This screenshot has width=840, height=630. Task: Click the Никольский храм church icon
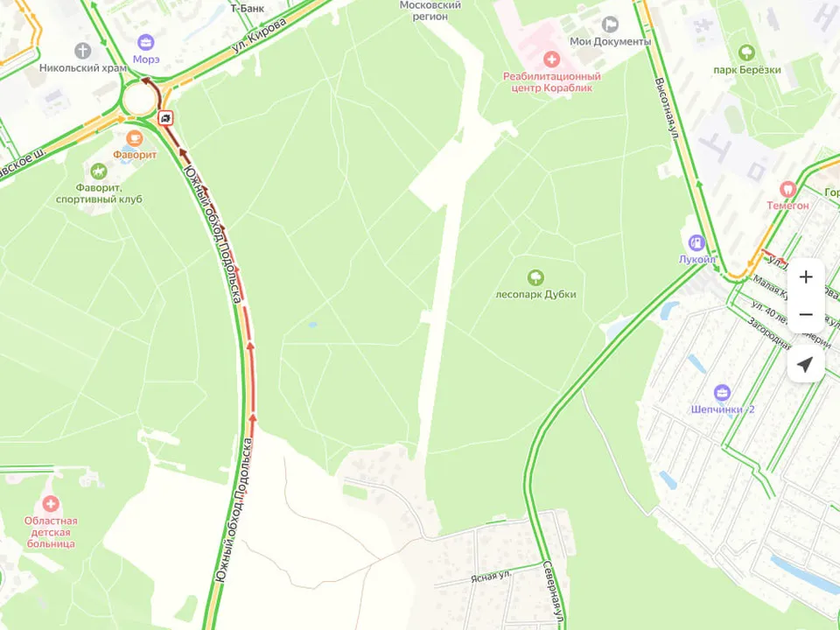82,52
